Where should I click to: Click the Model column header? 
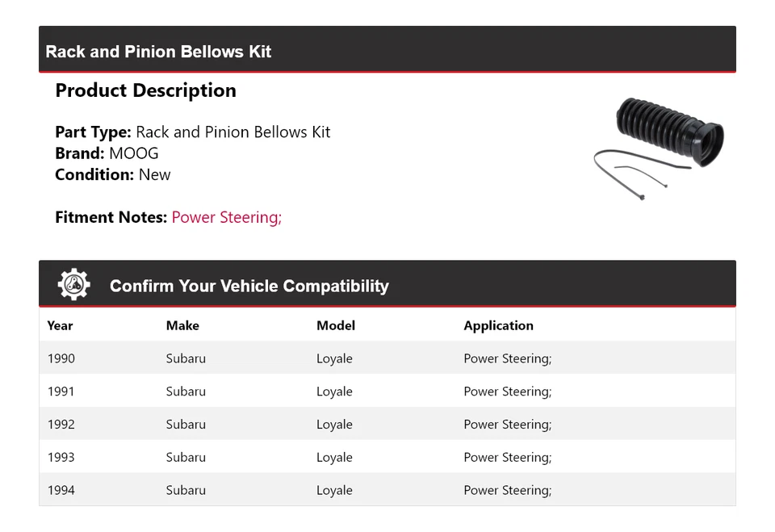point(336,326)
